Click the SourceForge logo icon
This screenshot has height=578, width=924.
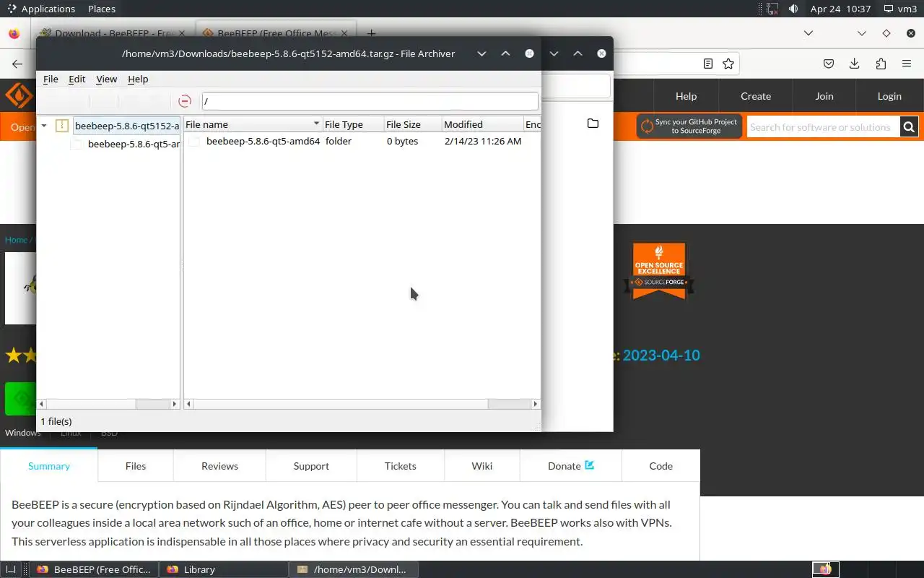(x=19, y=95)
